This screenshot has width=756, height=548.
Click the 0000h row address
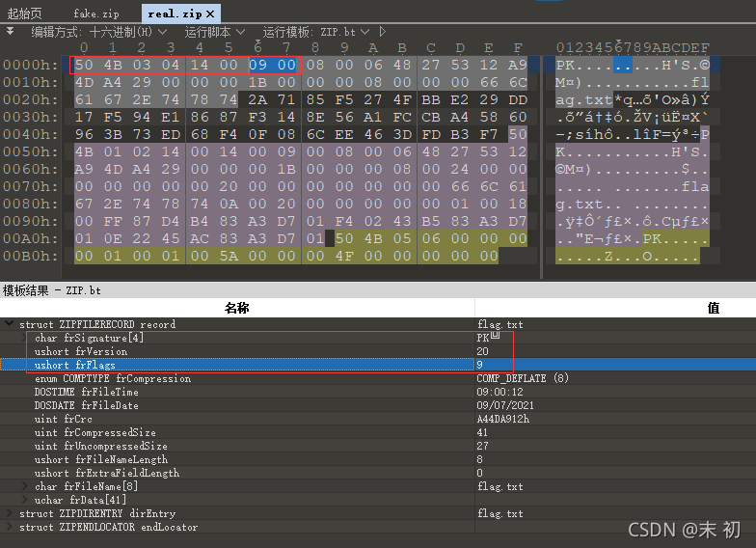[x=31, y=65]
